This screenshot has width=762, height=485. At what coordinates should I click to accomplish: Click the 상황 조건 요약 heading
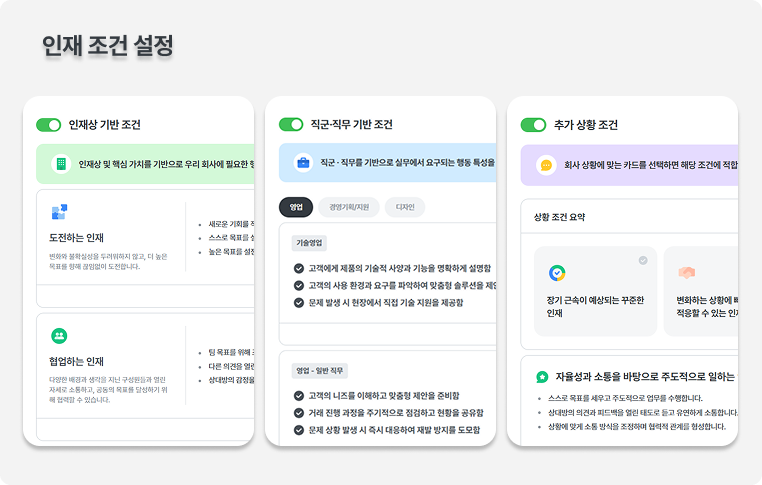[x=559, y=217]
